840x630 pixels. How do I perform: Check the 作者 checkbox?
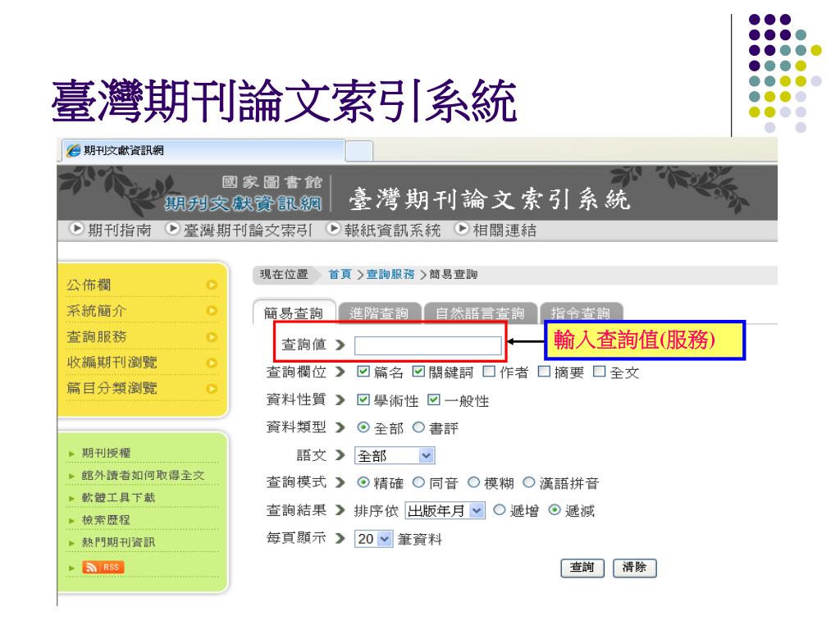[x=489, y=372]
